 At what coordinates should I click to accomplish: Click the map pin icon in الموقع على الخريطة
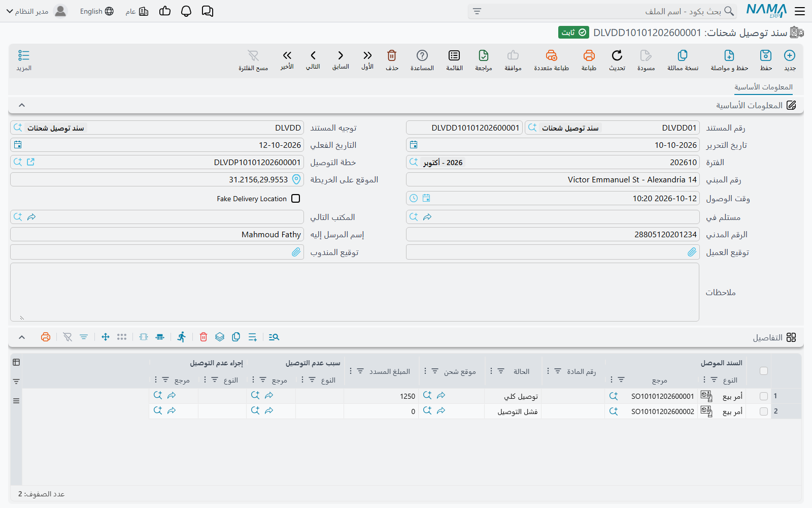[x=296, y=179]
